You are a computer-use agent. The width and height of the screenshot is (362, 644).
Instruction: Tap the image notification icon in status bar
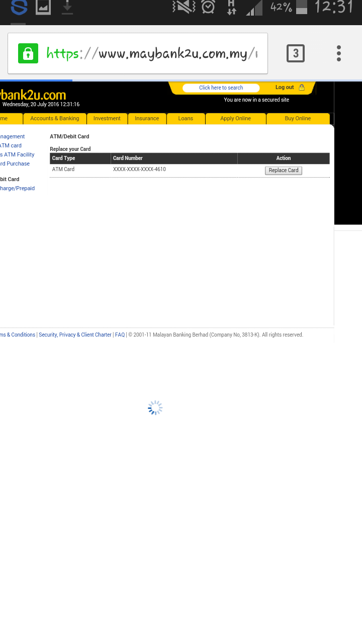(43, 7)
